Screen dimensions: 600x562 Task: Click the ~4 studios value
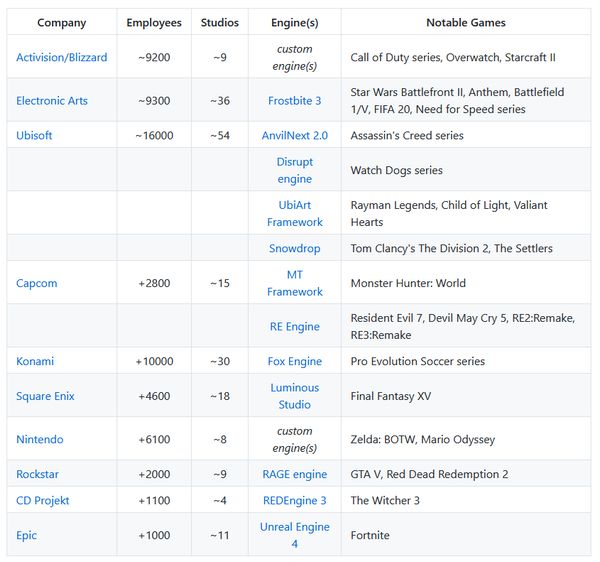click(220, 500)
